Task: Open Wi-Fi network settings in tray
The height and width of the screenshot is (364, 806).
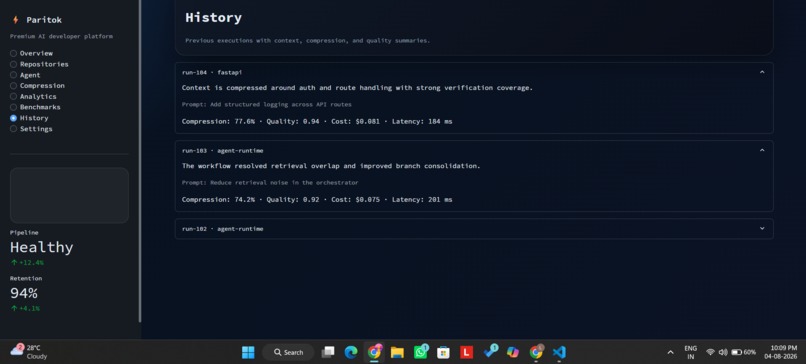Action: (x=710, y=352)
